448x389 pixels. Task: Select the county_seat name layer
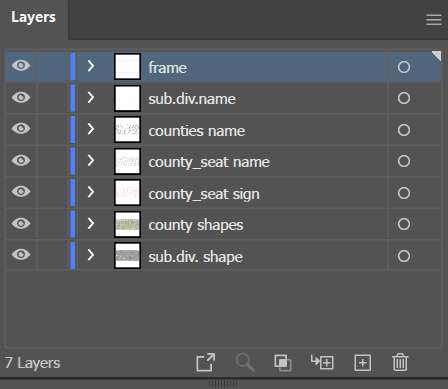pyautogui.click(x=209, y=162)
